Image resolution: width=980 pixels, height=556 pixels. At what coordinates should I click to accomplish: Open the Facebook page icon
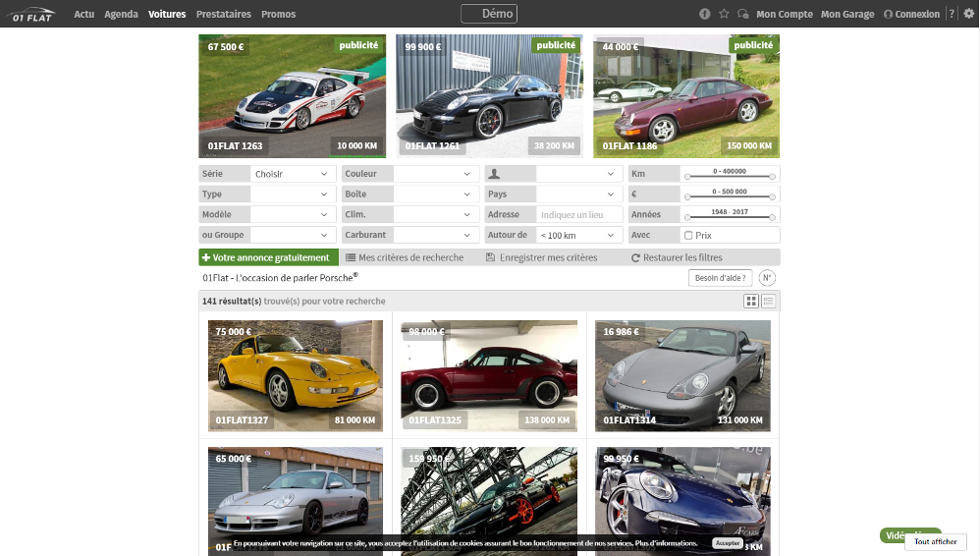pos(704,14)
